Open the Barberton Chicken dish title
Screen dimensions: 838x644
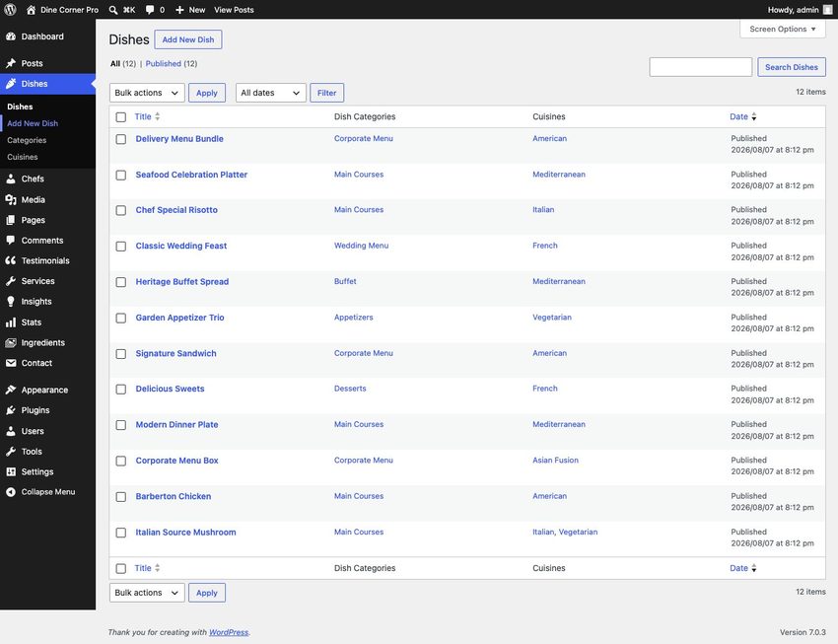[174, 496]
